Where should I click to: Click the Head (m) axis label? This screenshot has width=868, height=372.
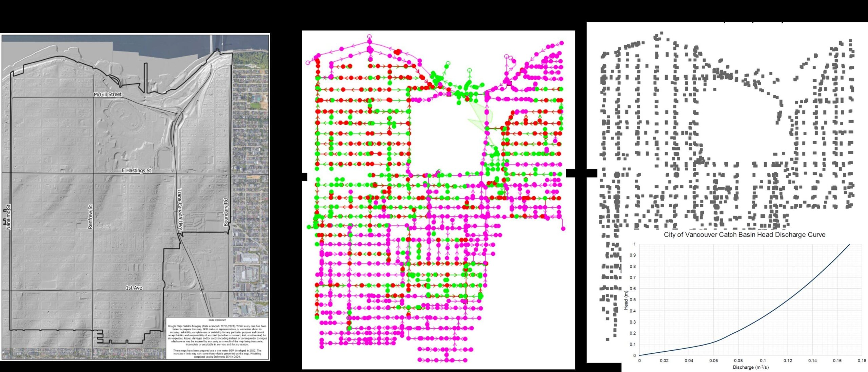pos(626,300)
